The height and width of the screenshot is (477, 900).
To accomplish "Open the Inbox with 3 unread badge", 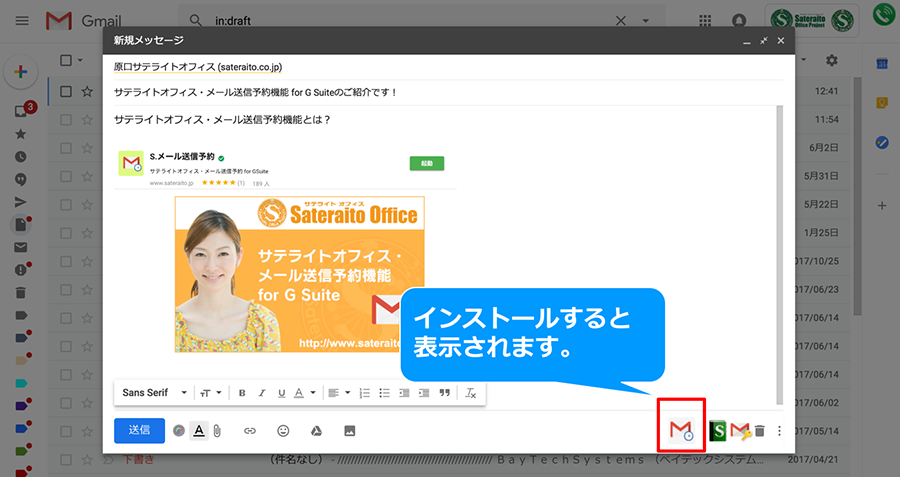I will [22, 111].
